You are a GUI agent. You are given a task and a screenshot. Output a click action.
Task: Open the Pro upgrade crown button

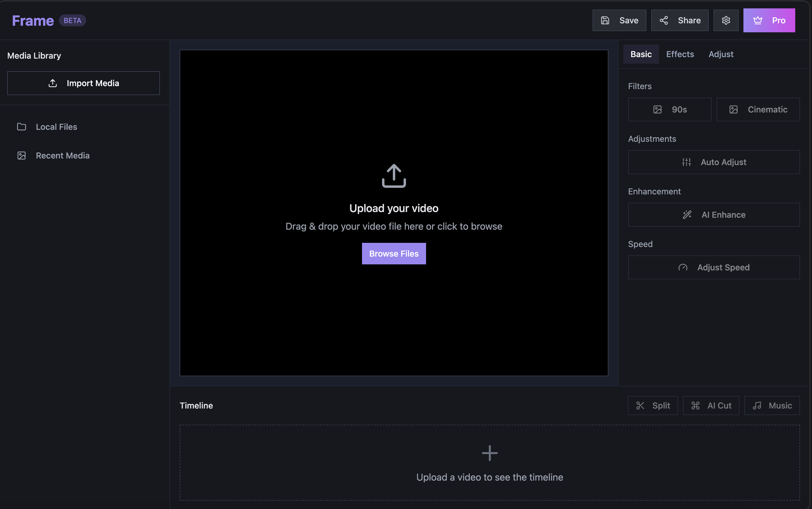click(769, 21)
